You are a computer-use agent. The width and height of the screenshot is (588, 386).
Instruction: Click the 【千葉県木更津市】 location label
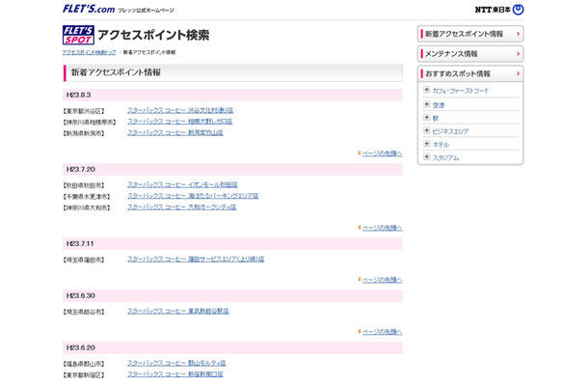coord(87,197)
